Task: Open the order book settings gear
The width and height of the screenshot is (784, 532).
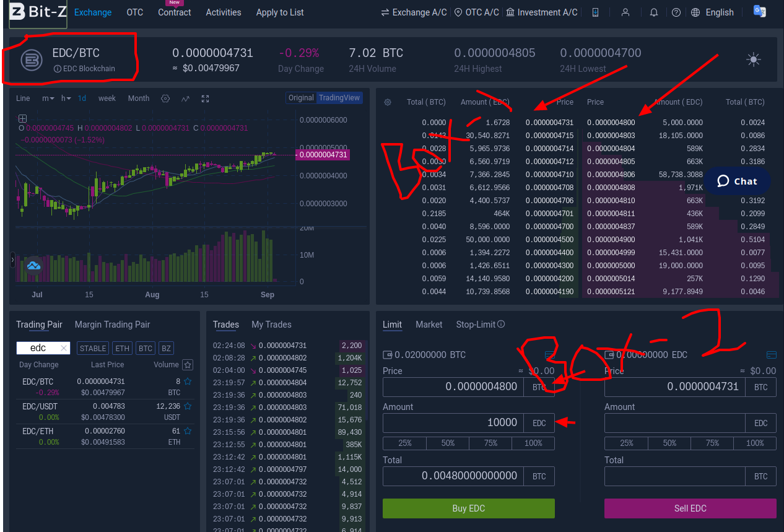Action: pyautogui.click(x=388, y=102)
